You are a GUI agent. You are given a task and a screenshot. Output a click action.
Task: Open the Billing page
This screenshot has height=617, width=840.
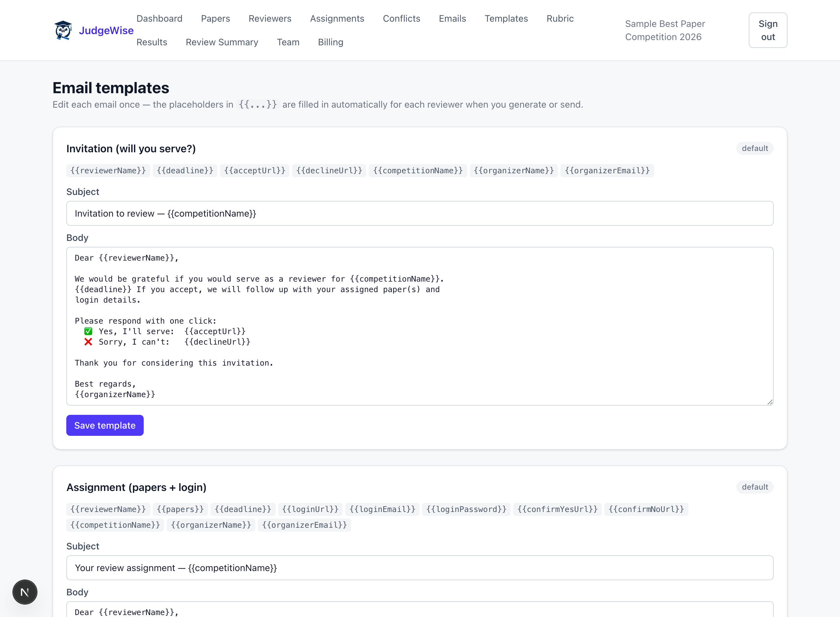[330, 42]
